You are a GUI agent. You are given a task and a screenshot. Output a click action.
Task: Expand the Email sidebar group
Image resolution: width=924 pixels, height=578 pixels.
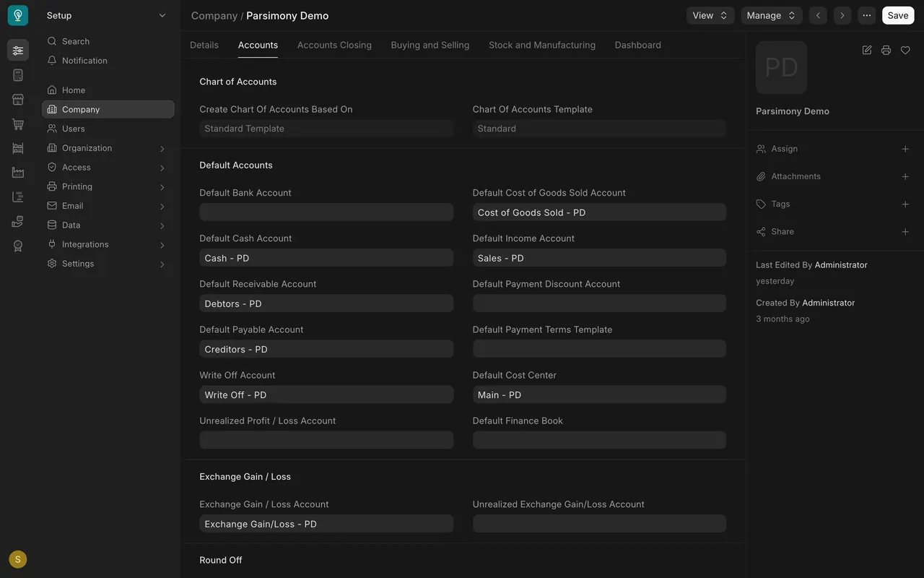162,206
